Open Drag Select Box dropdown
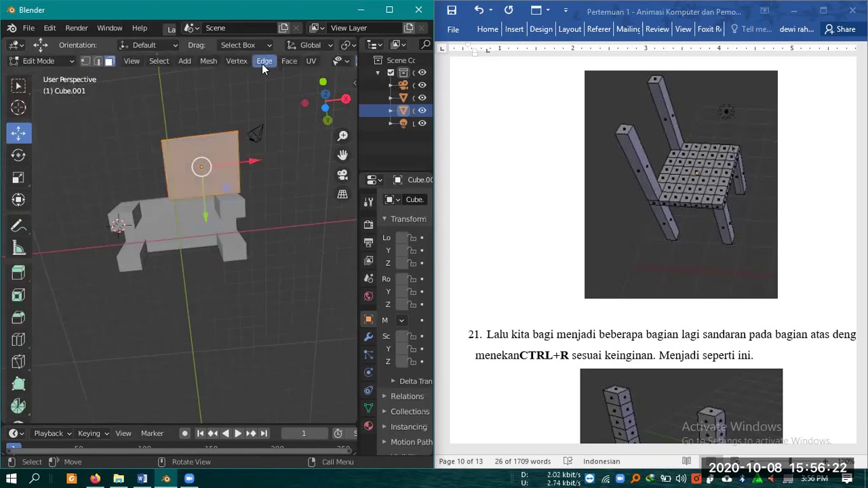 pyautogui.click(x=245, y=45)
